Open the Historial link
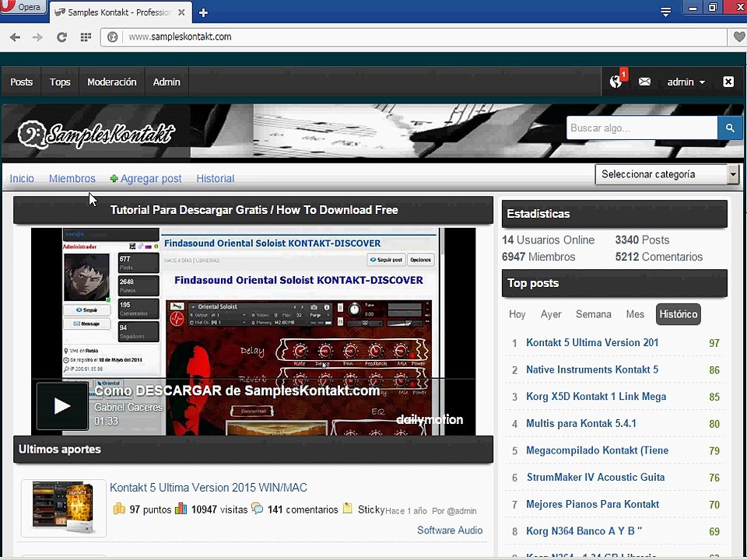This screenshot has width=747, height=560. (x=216, y=179)
